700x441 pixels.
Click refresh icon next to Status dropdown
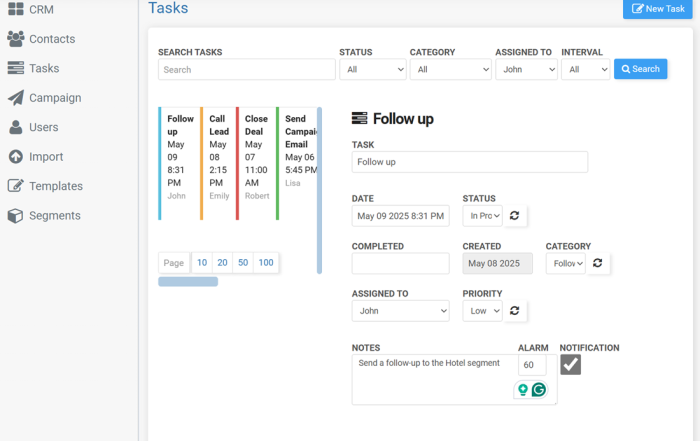click(x=514, y=216)
